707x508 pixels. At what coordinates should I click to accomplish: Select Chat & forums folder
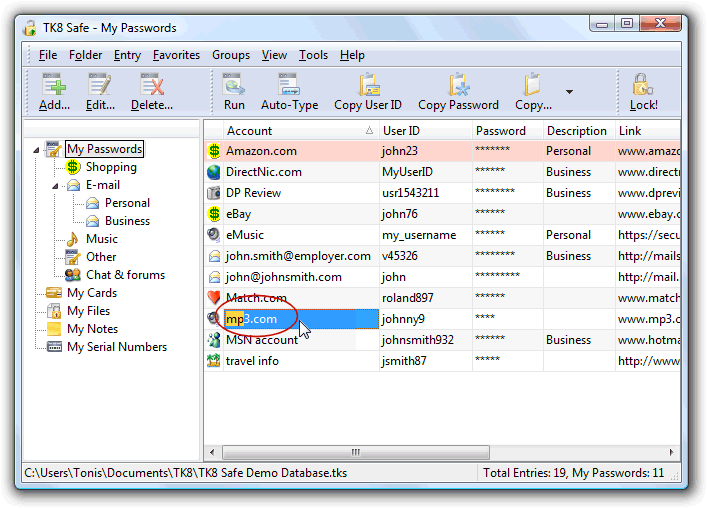coord(125,275)
